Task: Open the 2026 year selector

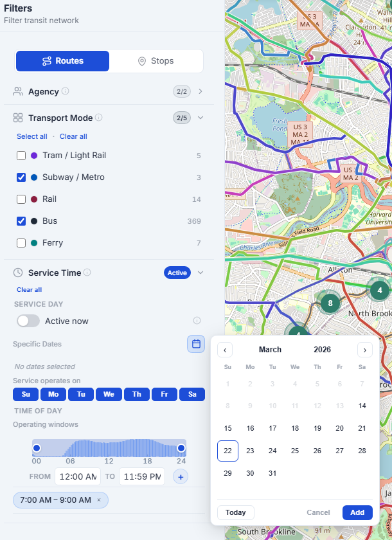Action: [322, 350]
